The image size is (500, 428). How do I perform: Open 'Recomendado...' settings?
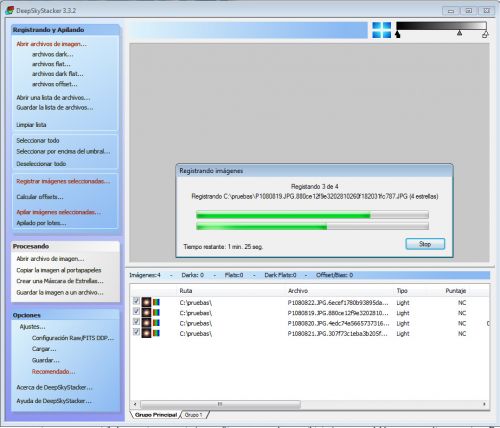pyautogui.click(x=53, y=372)
